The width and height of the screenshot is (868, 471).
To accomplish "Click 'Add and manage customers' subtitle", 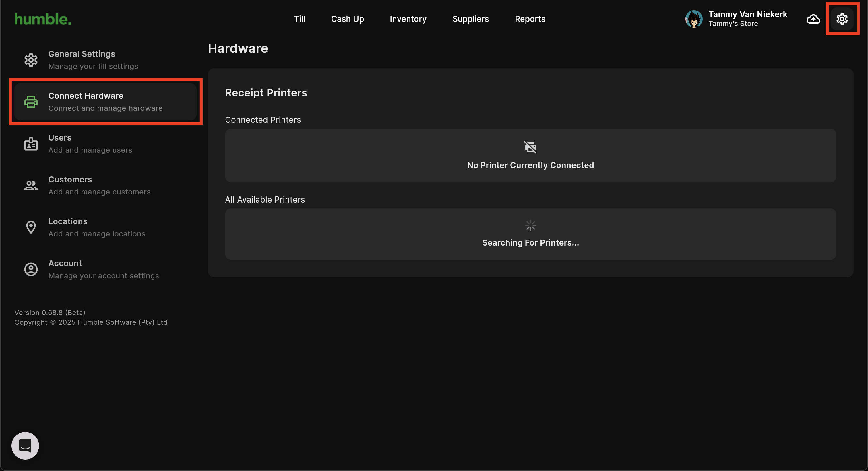I will (x=99, y=192).
